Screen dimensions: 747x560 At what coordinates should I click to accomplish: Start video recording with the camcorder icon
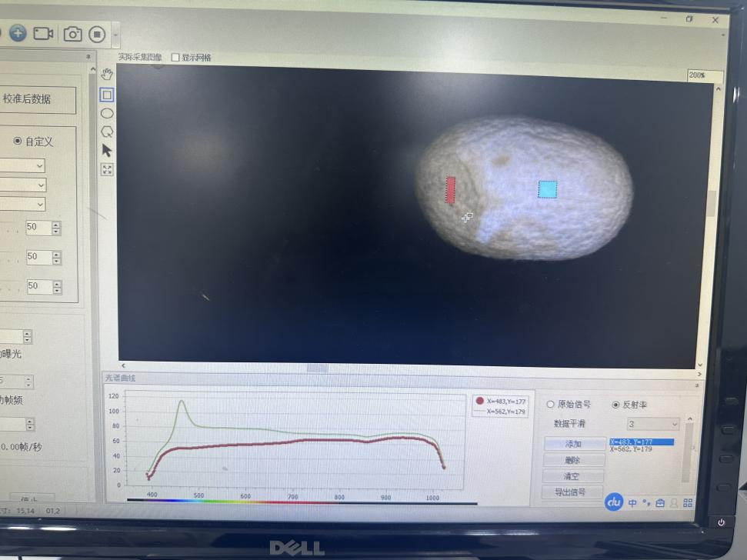tap(44, 33)
